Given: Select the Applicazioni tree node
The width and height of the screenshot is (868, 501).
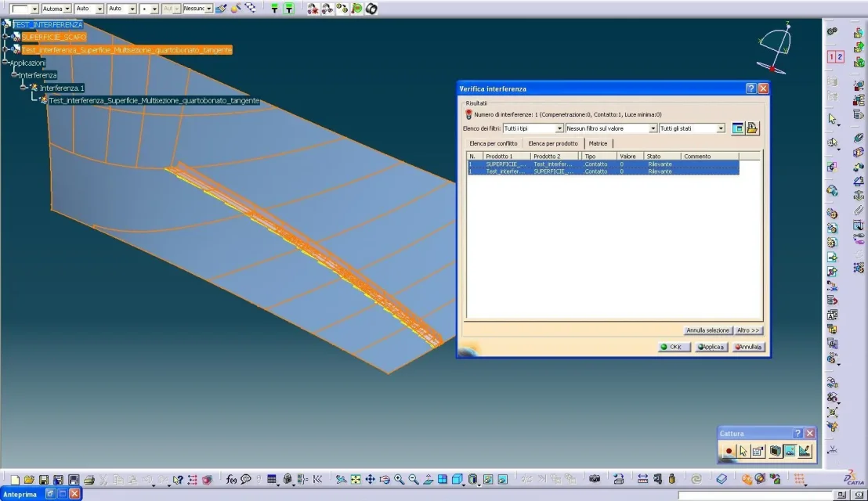Looking at the screenshot, I should tap(27, 63).
